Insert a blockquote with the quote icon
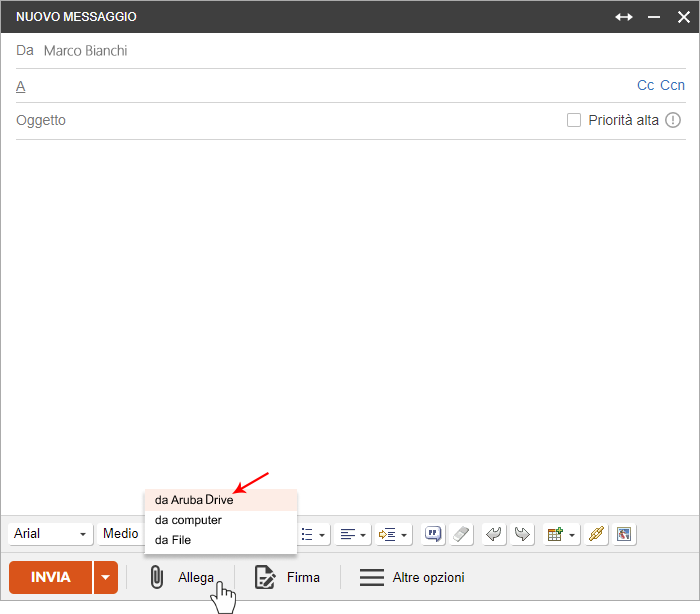Screen dimensions: 700x614 pos(433,534)
